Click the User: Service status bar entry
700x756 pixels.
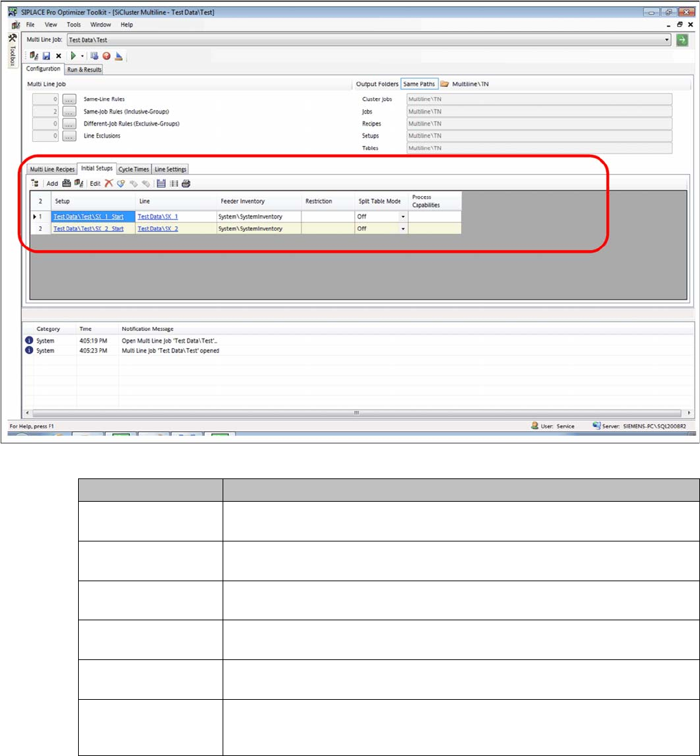tap(553, 426)
